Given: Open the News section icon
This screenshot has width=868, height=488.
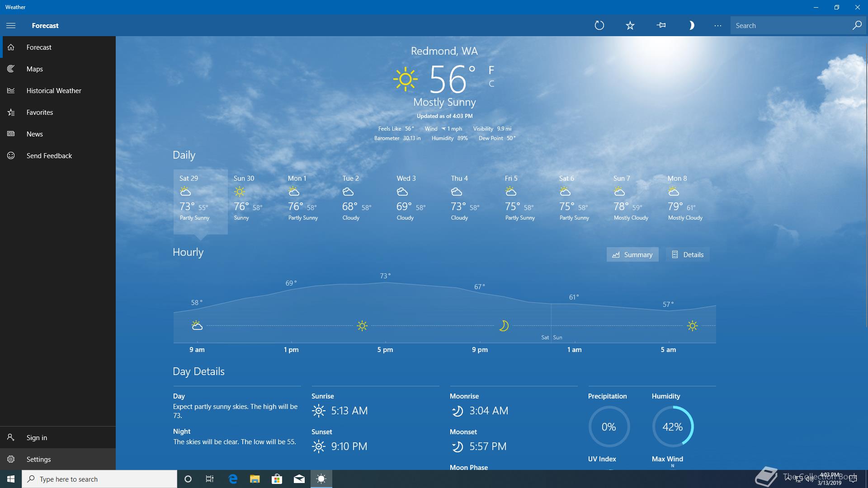Looking at the screenshot, I should point(11,134).
